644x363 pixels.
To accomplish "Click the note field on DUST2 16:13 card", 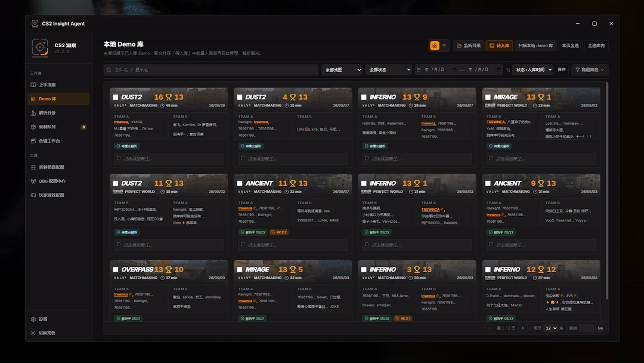I will (169, 159).
